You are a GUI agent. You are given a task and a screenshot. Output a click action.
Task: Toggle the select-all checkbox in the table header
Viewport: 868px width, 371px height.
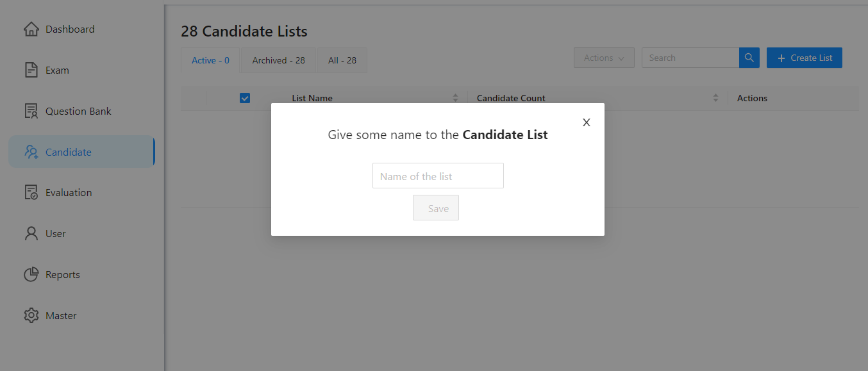coord(244,98)
